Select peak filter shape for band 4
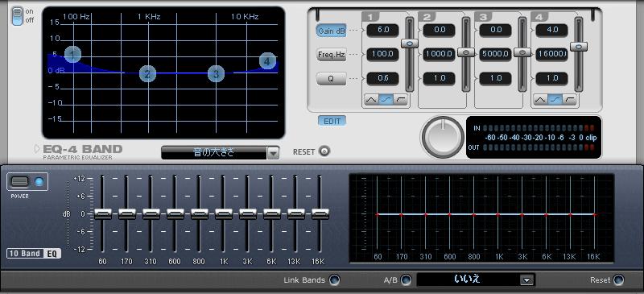The image size is (644, 294). coord(540,100)
